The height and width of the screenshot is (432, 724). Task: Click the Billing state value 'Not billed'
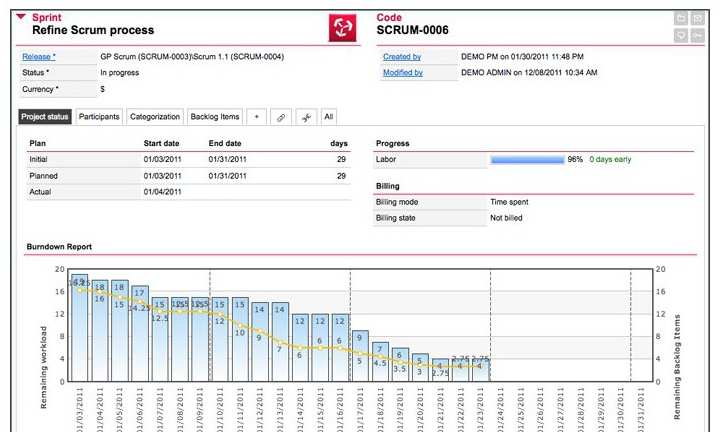pyautogui.click(x=506, y=218)
